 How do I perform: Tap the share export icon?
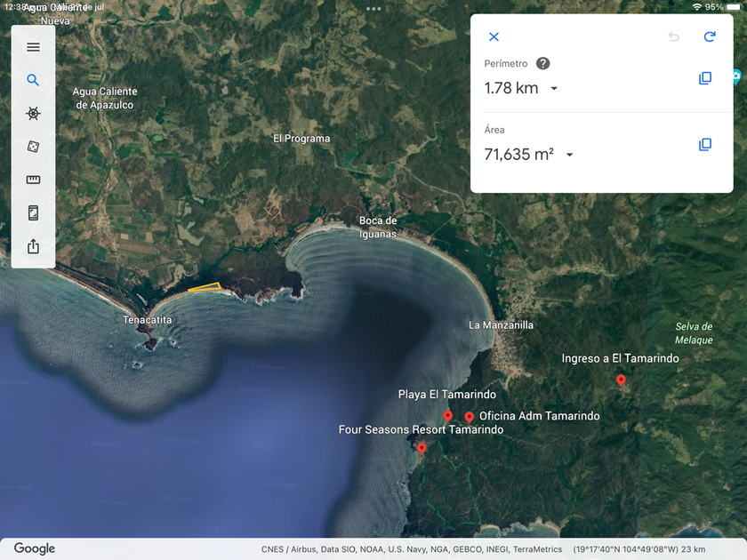tap(33, 246)
